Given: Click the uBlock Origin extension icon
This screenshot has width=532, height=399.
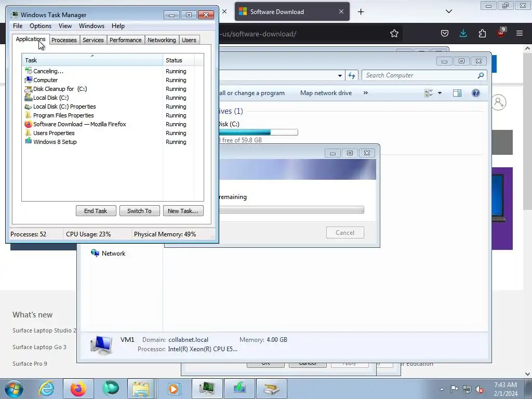Looking at the screenshot, I should 501,33.
